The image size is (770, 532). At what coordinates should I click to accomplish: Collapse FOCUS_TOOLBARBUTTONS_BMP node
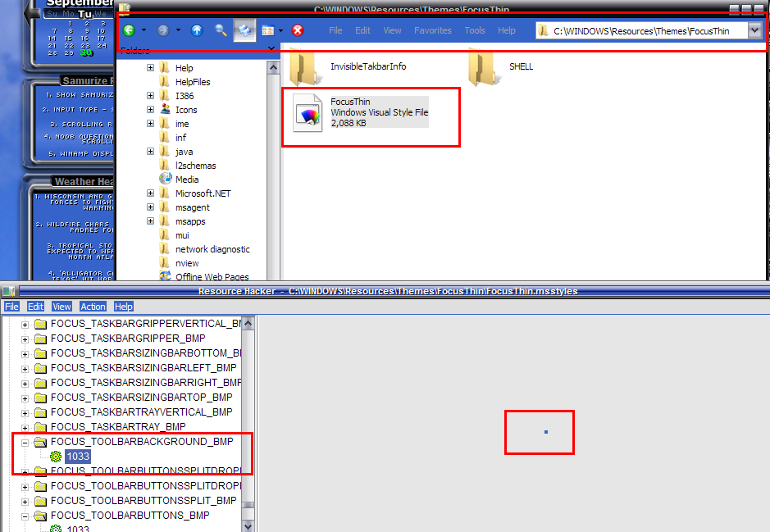point(25,516)
